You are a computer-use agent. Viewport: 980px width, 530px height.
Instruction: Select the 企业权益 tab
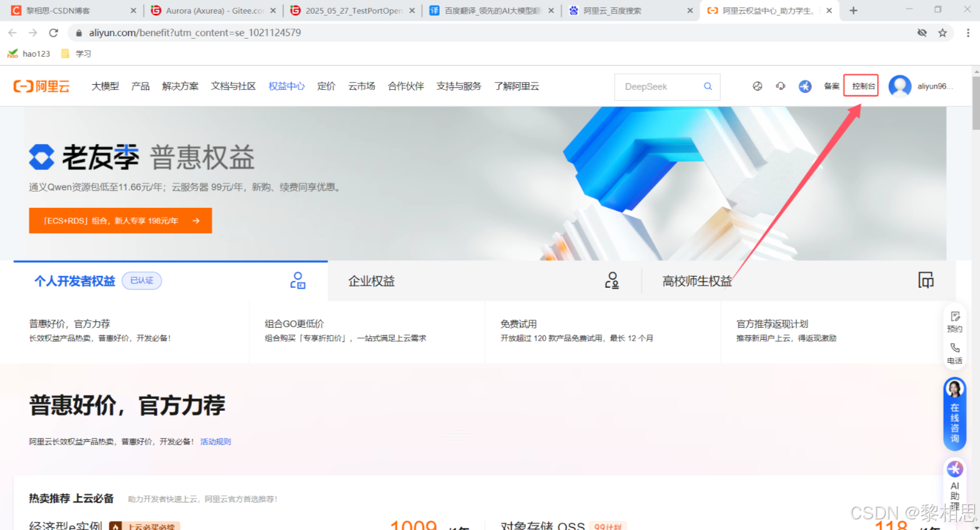[x=485, y=281]
